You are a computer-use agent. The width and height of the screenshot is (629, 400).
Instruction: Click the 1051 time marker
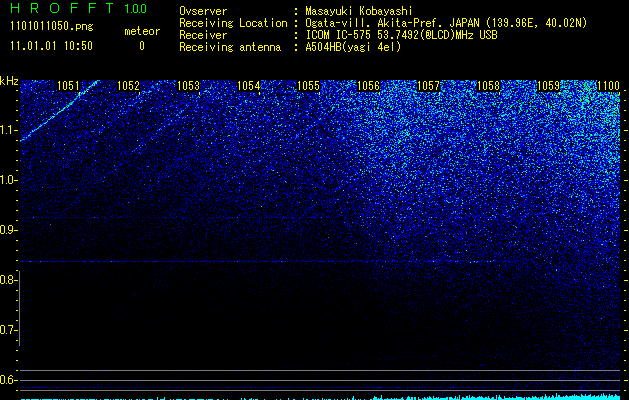point(68,86)
